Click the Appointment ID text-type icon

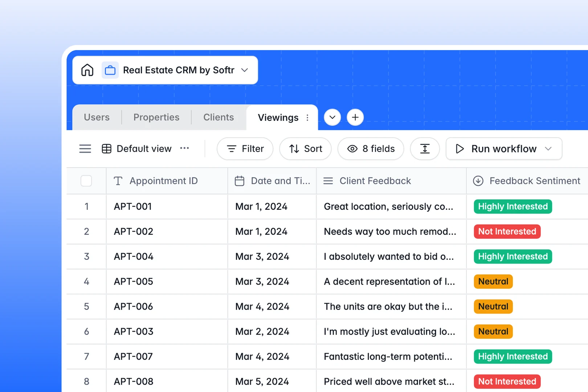[118, 181]
